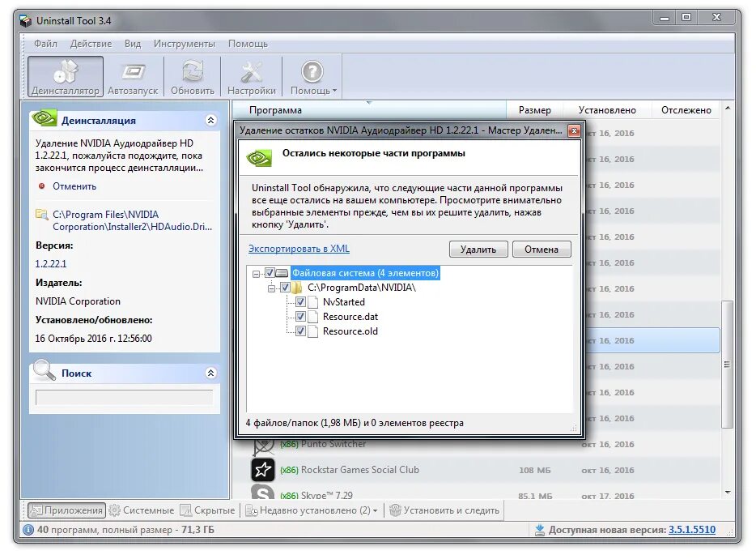
Task: Select the NvStarted file entry
Action: [x=344, y=302]
